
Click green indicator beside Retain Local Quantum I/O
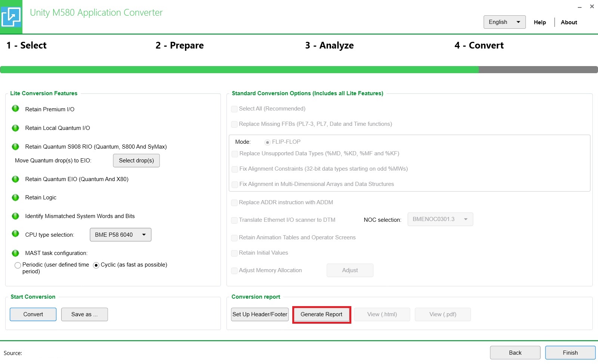[x=15, y=128]
